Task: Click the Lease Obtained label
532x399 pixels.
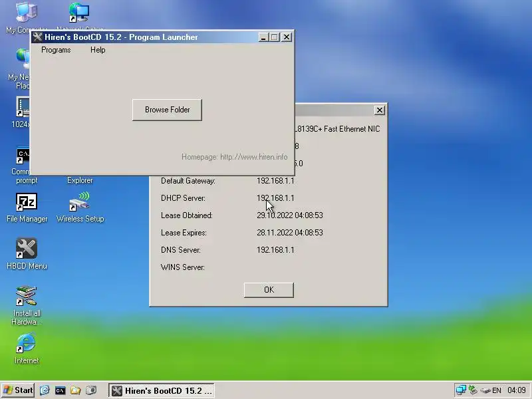Action: point(187,215)
